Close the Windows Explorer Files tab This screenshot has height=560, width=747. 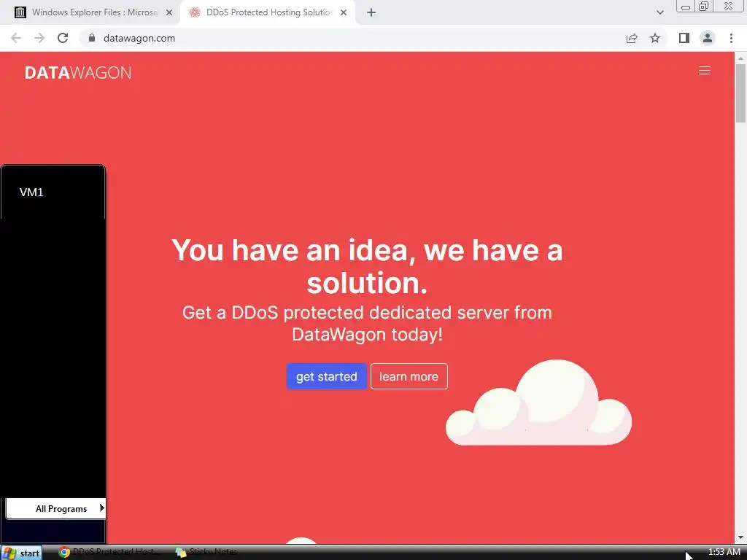(x=169, y=13)
